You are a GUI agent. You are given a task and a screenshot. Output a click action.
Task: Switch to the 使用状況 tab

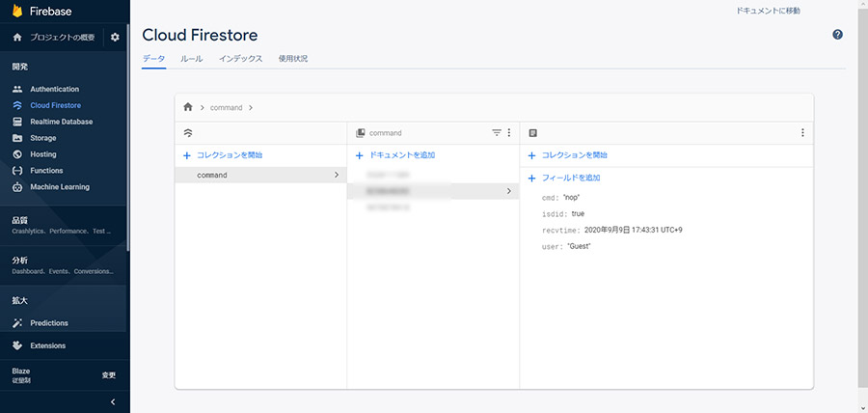(x=293, y=59)
